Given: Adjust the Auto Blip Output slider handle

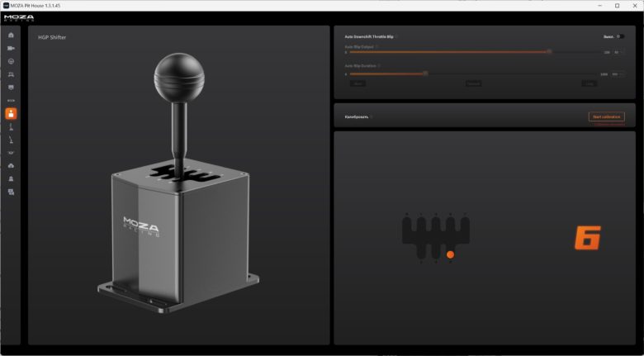Looking at the screenshot, I should pos(549,52).
